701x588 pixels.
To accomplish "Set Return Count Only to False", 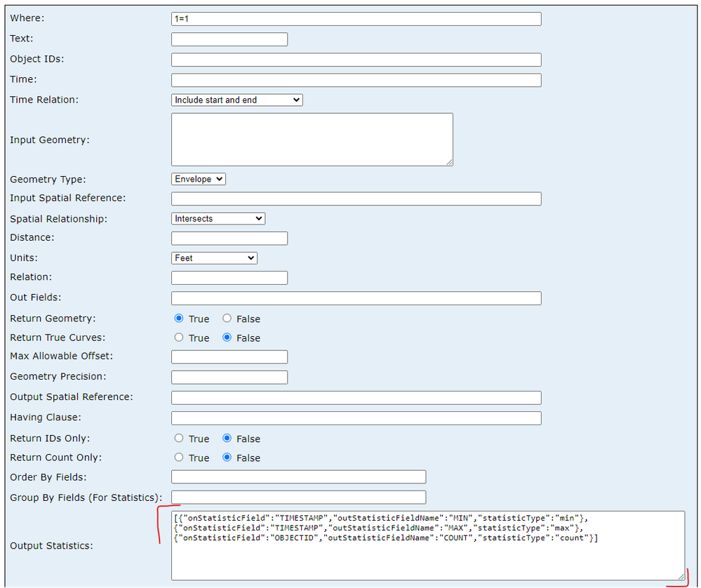I will click(x=227, y=457).
